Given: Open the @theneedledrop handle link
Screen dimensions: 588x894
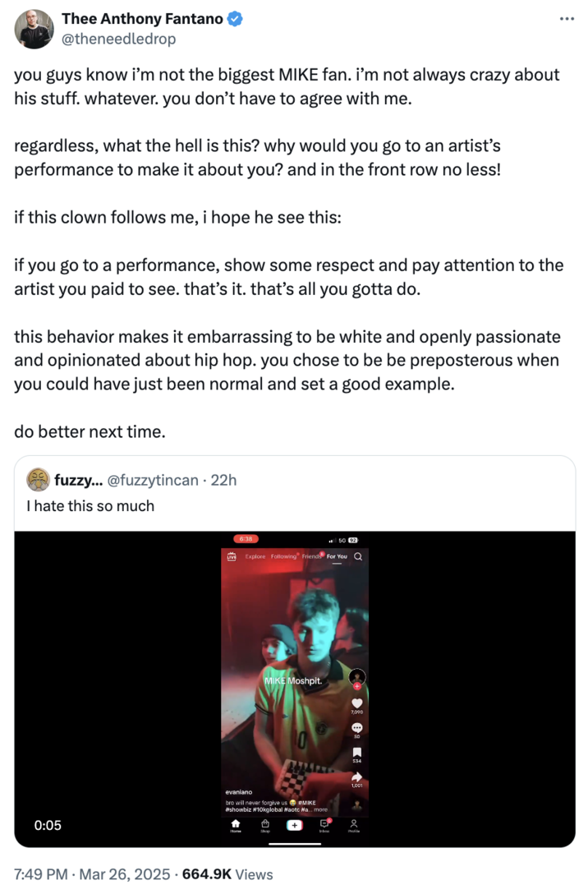Looking at the screenshot, I should pyautogui.click(x=118, y=39).
